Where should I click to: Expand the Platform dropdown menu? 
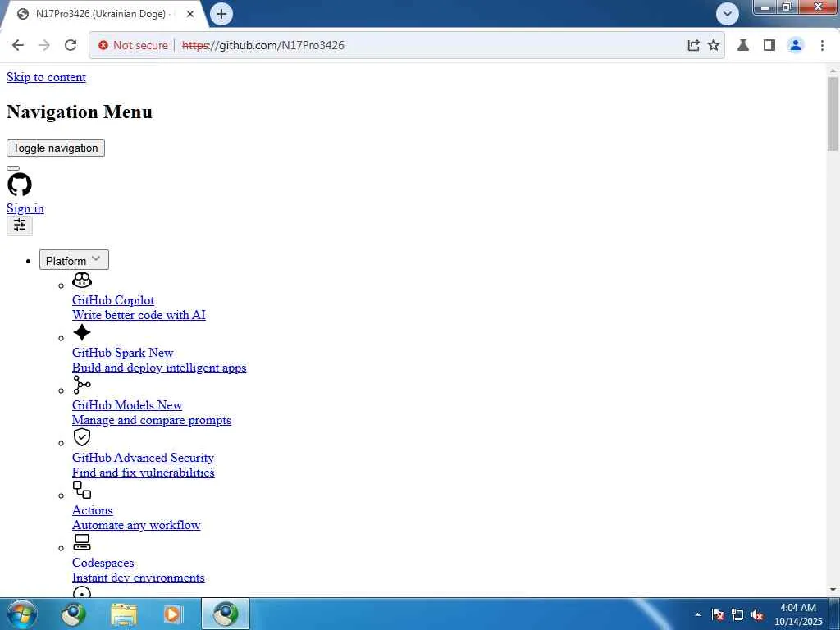point(74,260)
